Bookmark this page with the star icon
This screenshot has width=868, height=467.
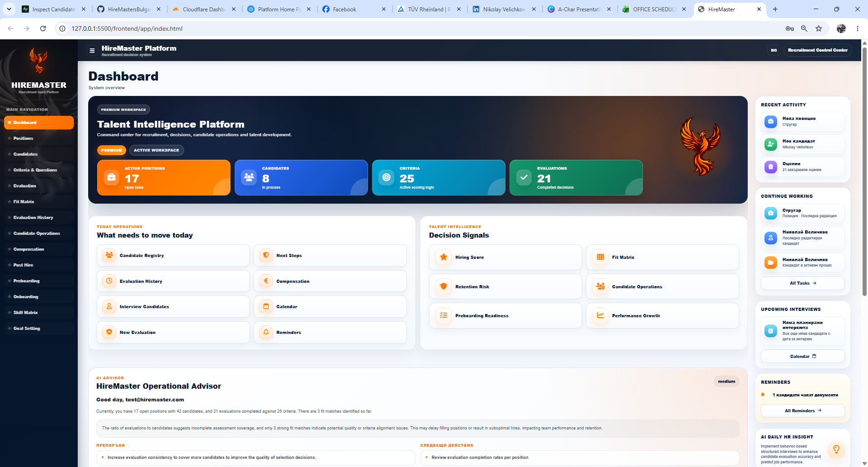[x=819, y=29]
